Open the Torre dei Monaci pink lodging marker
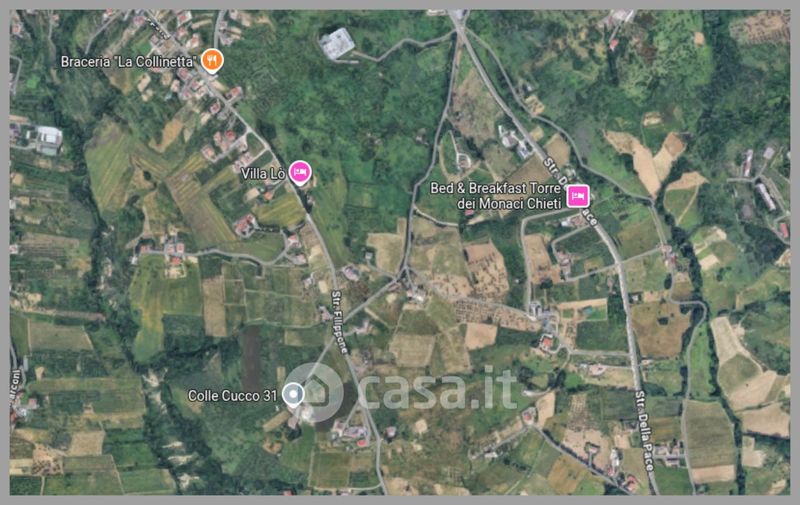Viewport: 800px width, 505px height. tap(578, 196)
